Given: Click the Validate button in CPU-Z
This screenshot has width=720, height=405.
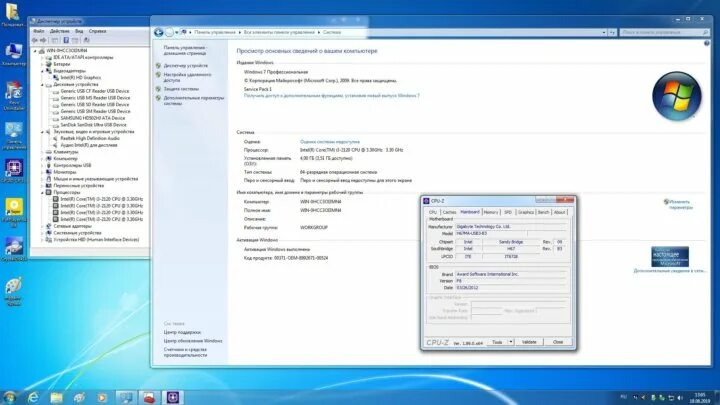Looking at the screenshot, I should click(x=529, y=342).
